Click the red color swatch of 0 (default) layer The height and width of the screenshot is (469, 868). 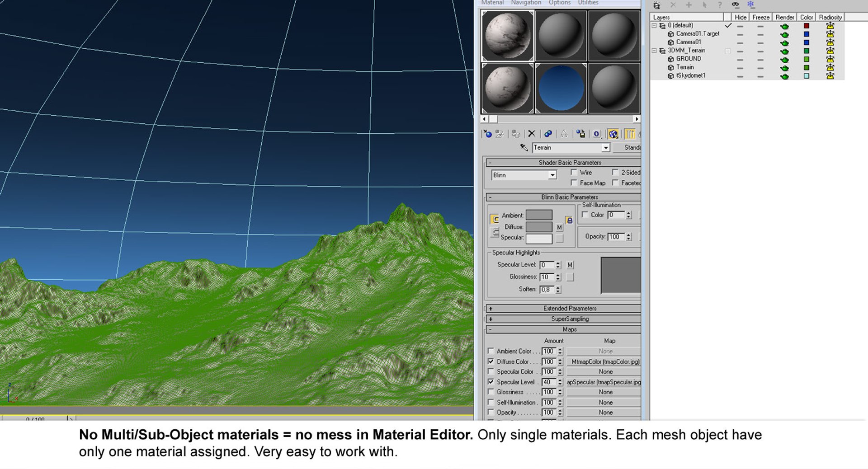coord(807,26)
